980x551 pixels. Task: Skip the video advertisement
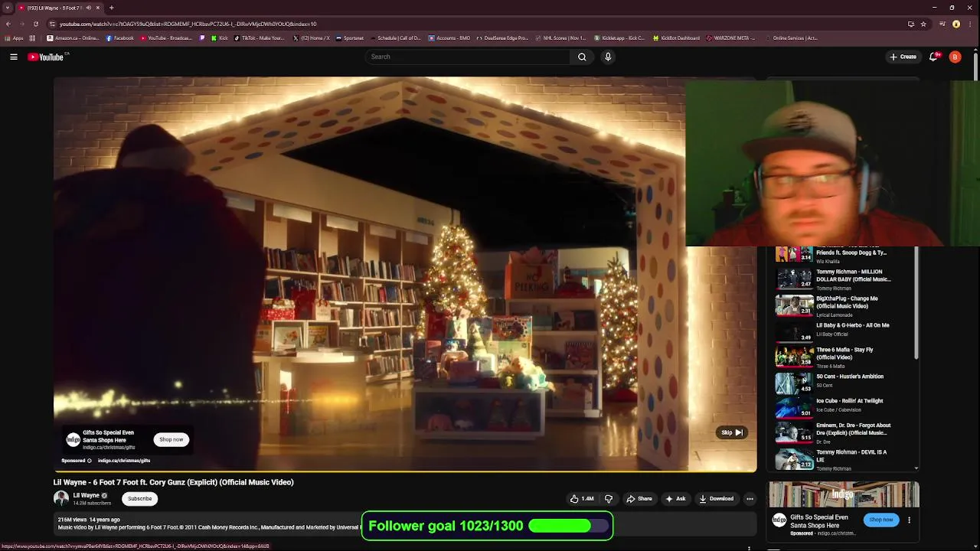tap(731, 432)
